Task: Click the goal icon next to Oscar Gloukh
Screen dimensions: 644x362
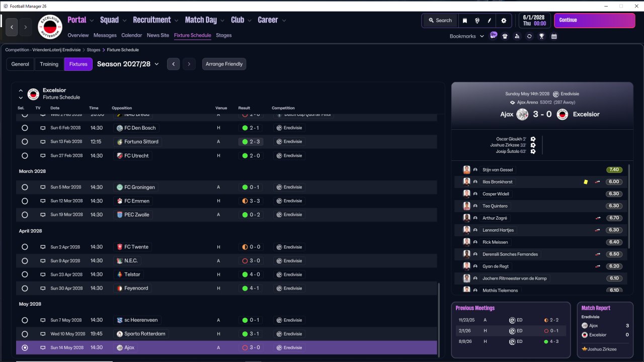Action: [533, 139]
